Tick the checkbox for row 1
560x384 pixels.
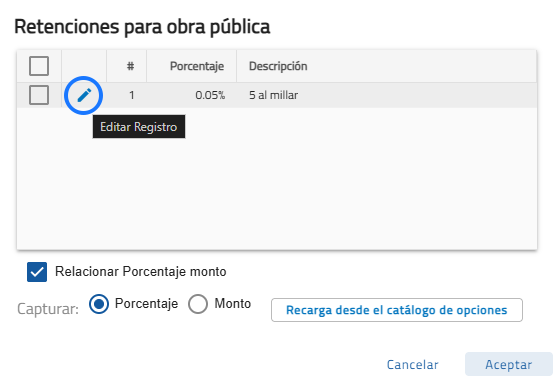click(39, 95)
